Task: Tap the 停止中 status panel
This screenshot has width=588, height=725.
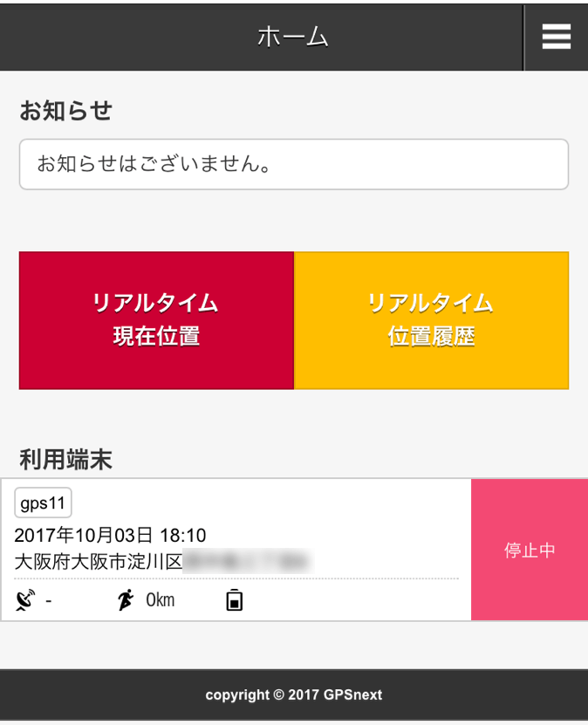Action: point(529,551)
